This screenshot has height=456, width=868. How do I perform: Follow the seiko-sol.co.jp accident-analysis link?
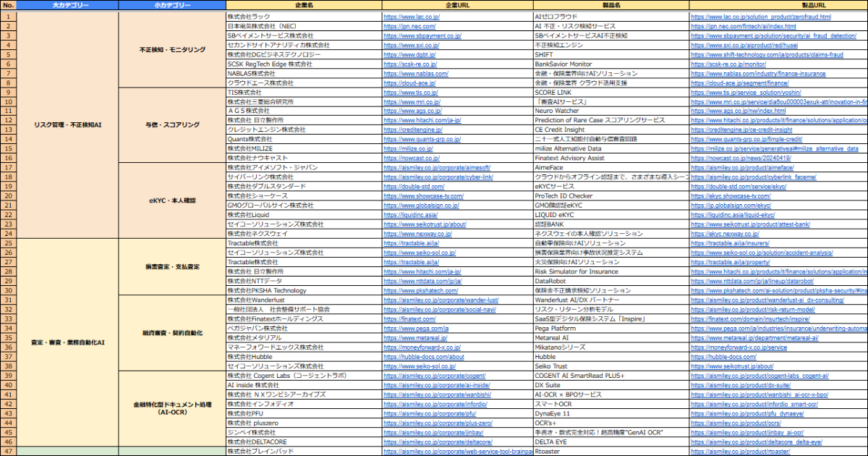click(762, 253)
